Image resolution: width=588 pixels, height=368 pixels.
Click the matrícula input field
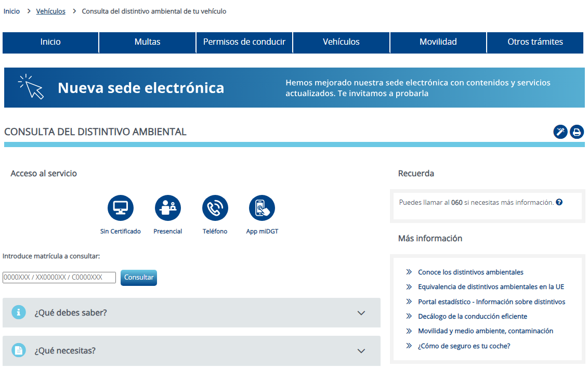[x=59, y=277]
